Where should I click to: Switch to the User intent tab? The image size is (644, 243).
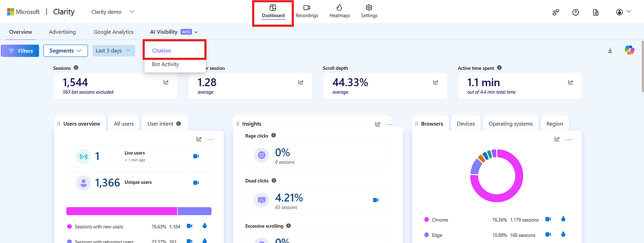tap(164, 124)
